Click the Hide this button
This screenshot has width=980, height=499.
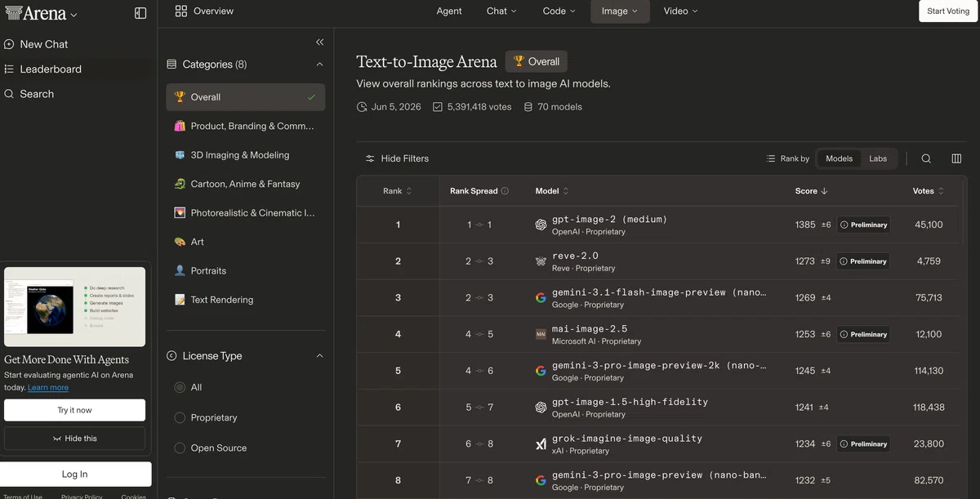click(x=74, y=439)
